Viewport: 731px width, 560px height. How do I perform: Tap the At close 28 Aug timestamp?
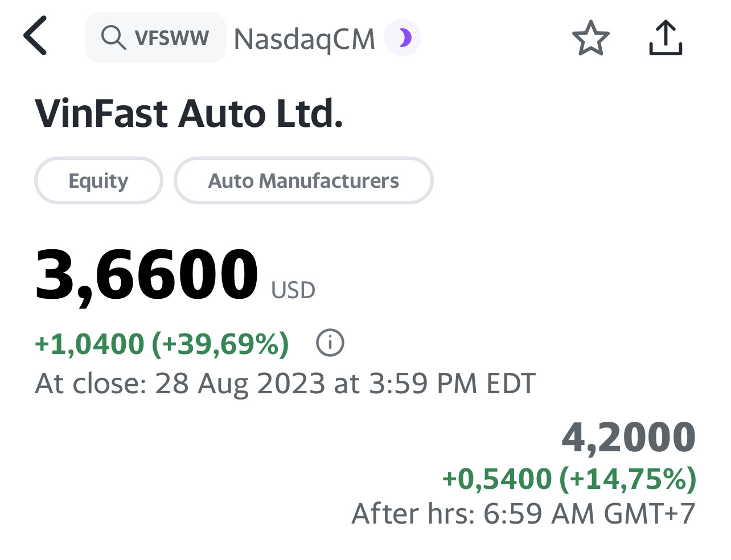(x=285, y=383)
